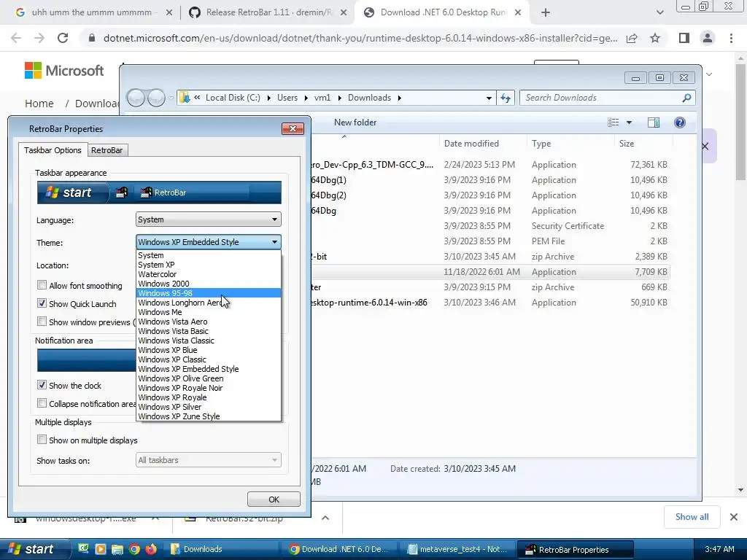Select the desktop-runtime-6.0.14-win-x86 file

pos(489,303)
